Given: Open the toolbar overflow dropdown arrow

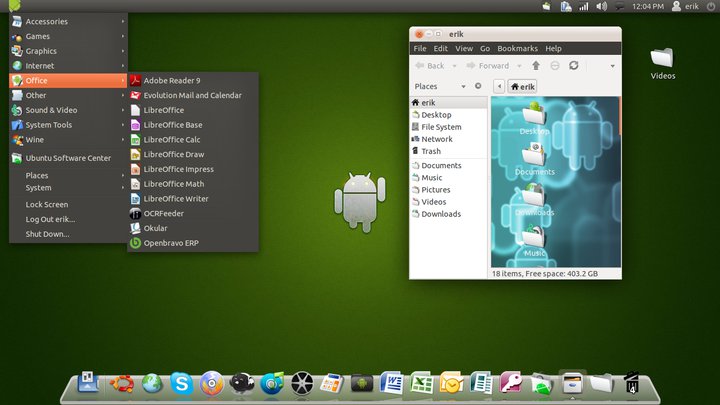Looking at the screenshot, I should click(612, 66).
